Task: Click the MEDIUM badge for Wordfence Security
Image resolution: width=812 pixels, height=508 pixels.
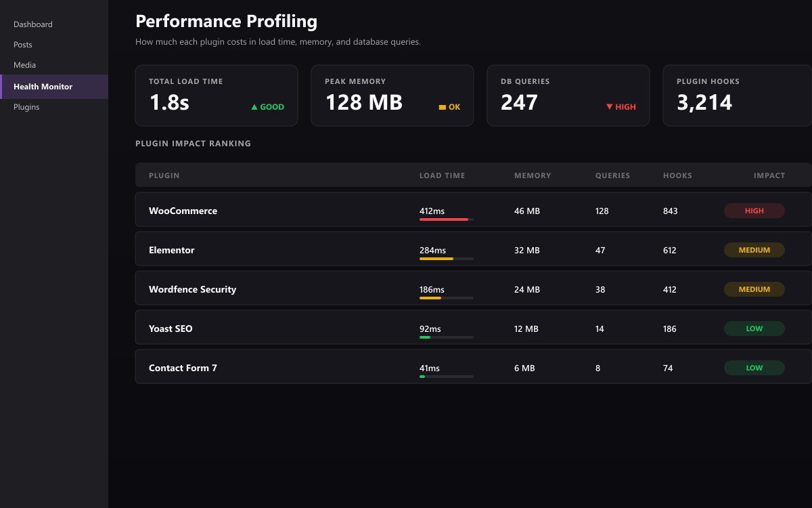Action: pyautogui.click(x=754, y=289)
